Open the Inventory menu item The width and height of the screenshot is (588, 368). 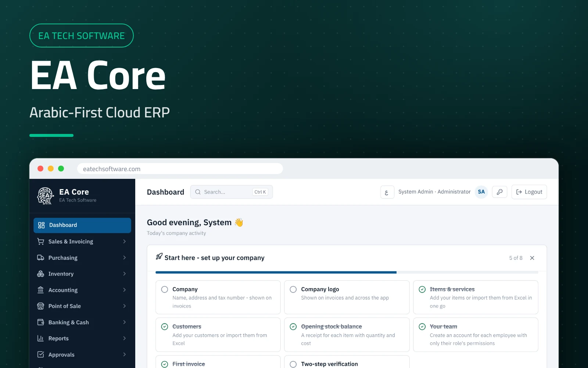pos(82,274)
